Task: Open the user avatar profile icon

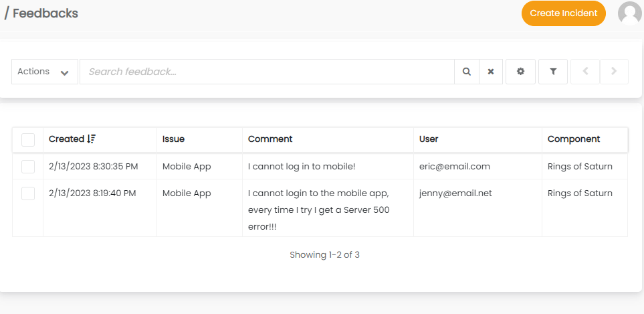Action: pos(629,13)
